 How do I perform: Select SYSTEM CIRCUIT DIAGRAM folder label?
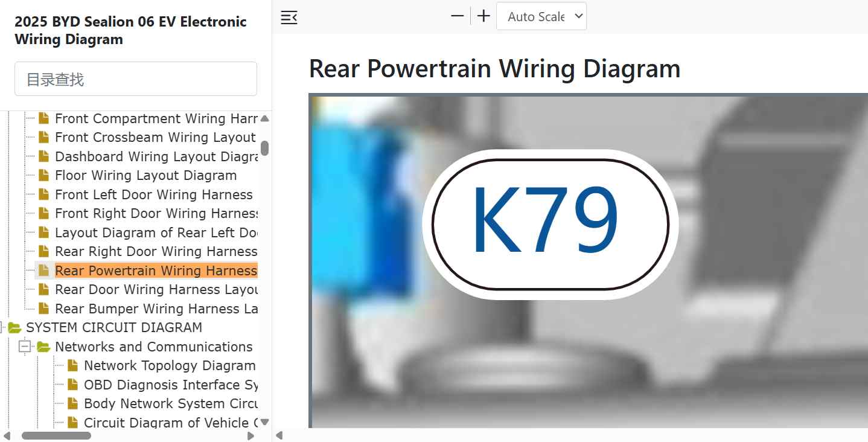click(114, 327)
